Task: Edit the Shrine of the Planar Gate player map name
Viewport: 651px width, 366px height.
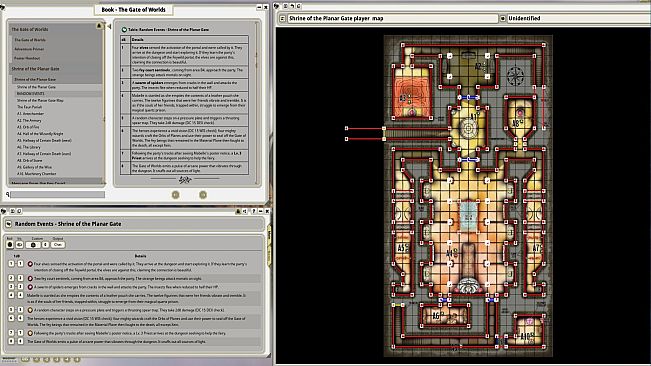Action: click(392, 18)
